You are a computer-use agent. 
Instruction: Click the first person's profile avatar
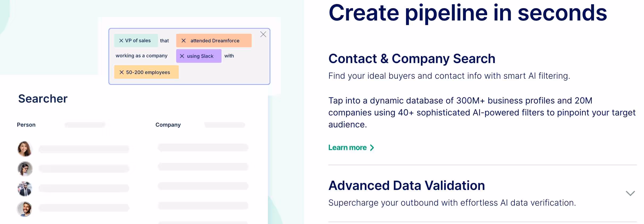(x=25, y=149)
